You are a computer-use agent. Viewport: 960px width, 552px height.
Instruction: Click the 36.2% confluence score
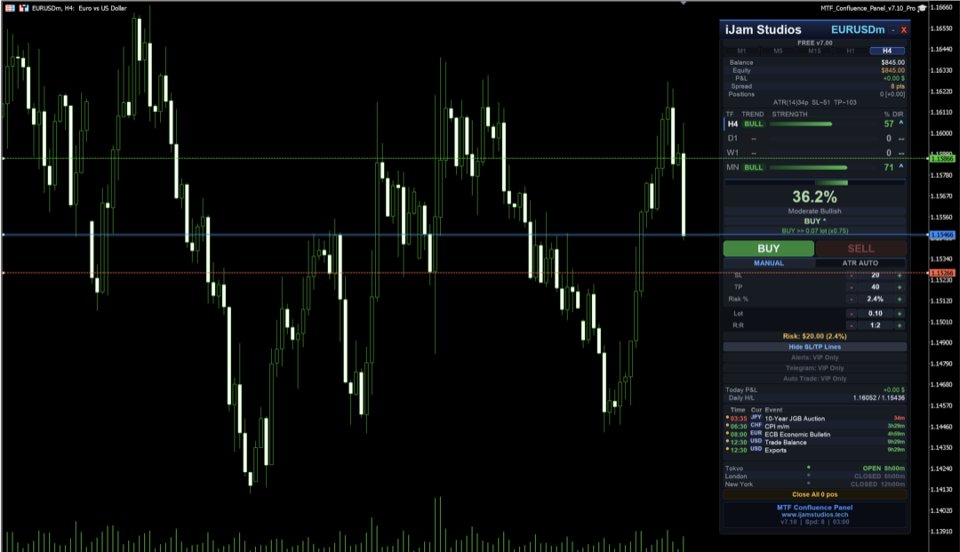click(x=814, y=197)
